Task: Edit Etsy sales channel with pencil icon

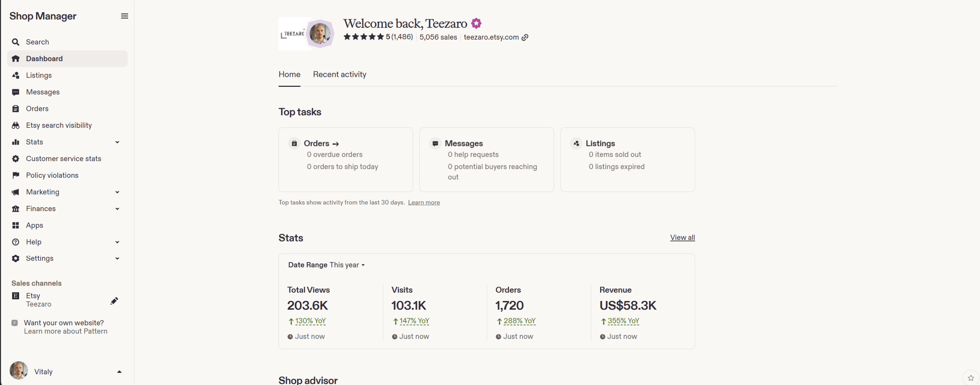Action: tap(114, 301)
